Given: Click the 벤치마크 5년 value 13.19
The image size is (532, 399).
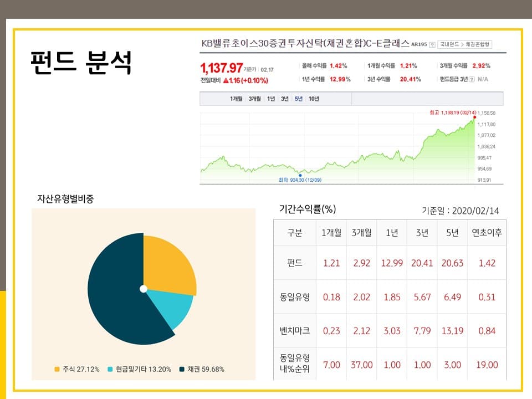Looking at the screenshot, I should coord(452,331).
